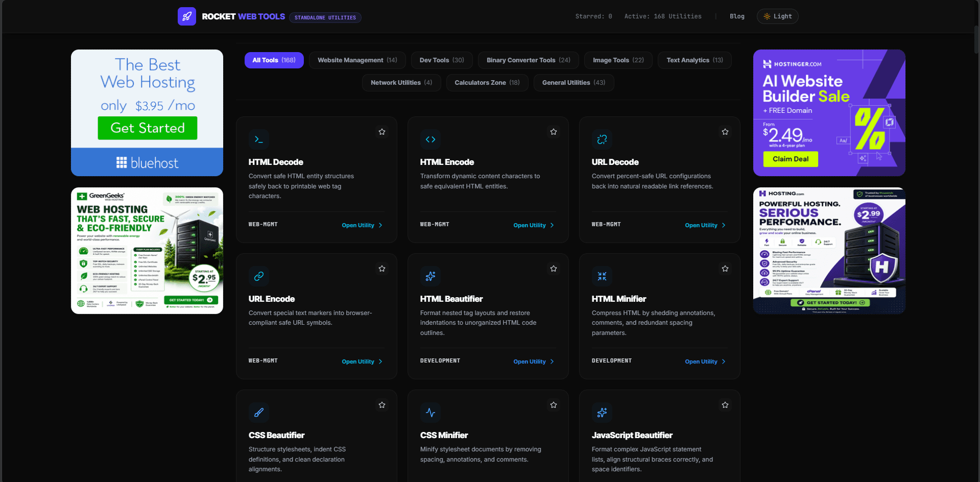The image size is (980, 482).
Task: Click the Bluehost Get Started button
Action: 148,128
